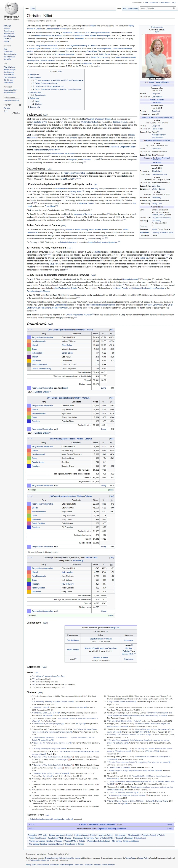Viewport: 178px width, 868px height.
Task: Hide the 2006 Whitby—Ajax by-election table
Action: [x=111, y=557]
